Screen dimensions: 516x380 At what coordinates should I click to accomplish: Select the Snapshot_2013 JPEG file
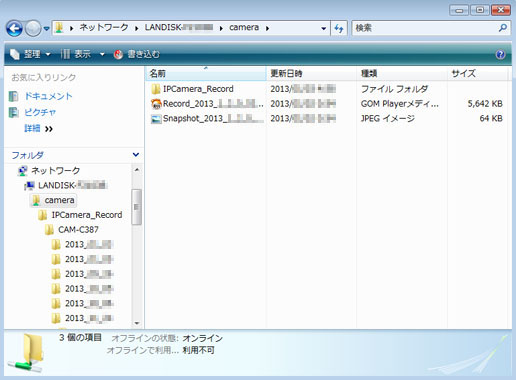coord(213,118)
